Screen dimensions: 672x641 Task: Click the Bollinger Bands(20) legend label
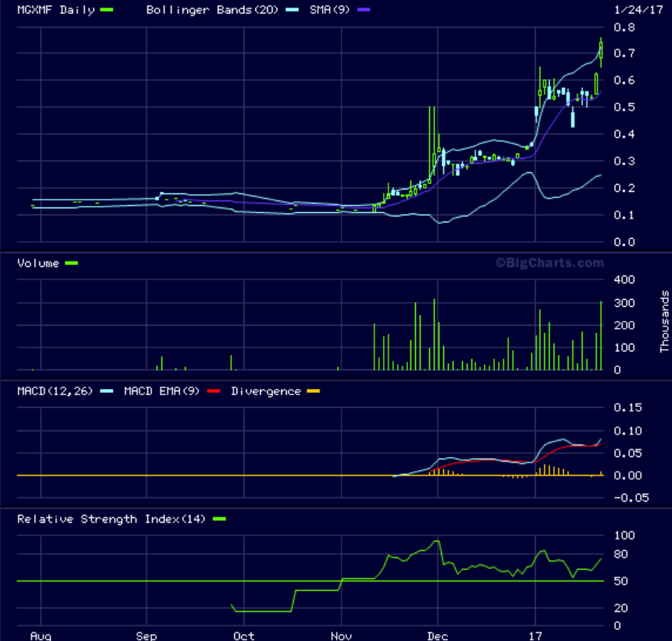[212, 10]
